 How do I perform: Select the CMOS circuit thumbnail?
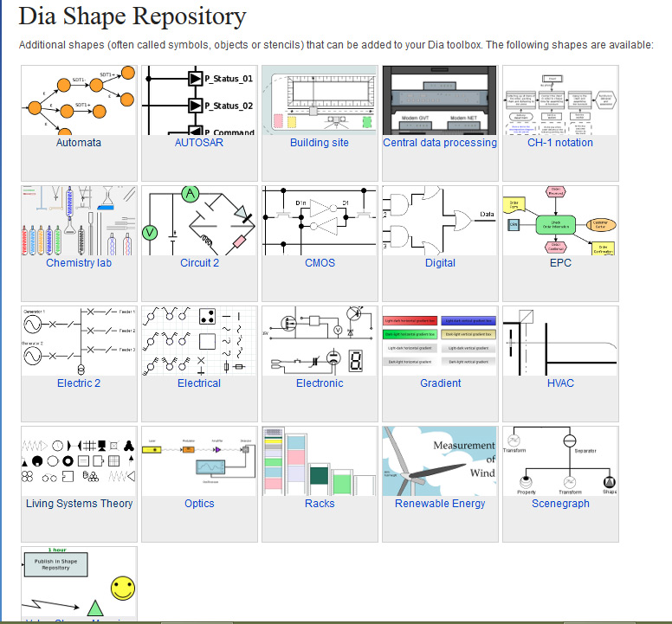(x=320, y=221)
